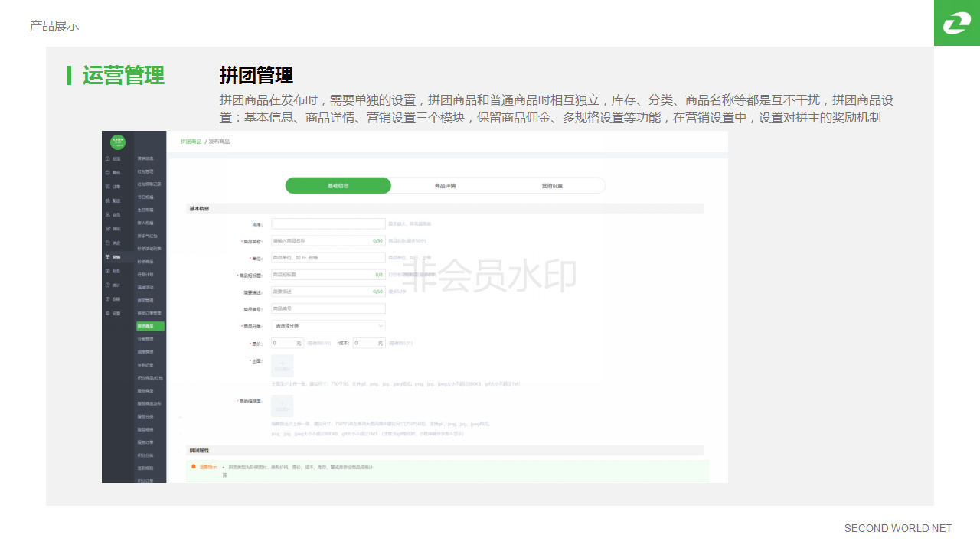Select highlighted 拼团商品 submenu item
The width and height of the screenshot is (980, 551).
[150, 326]
